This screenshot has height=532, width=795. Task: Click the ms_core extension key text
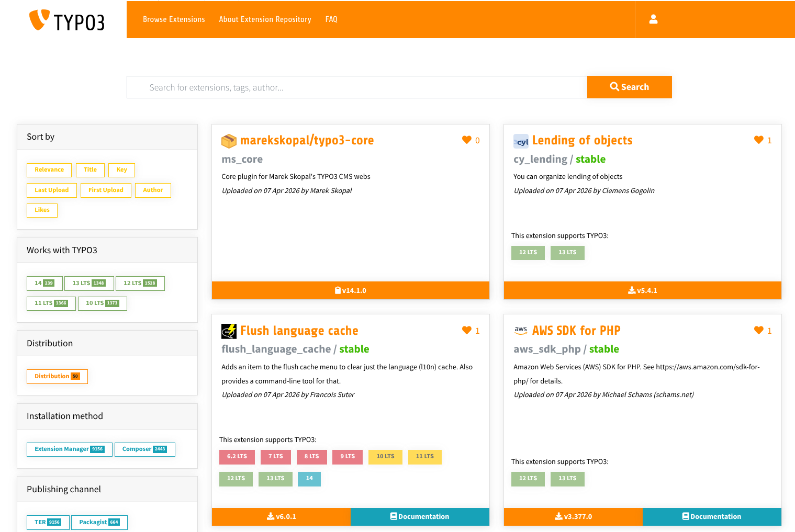(x=242, y=160)
